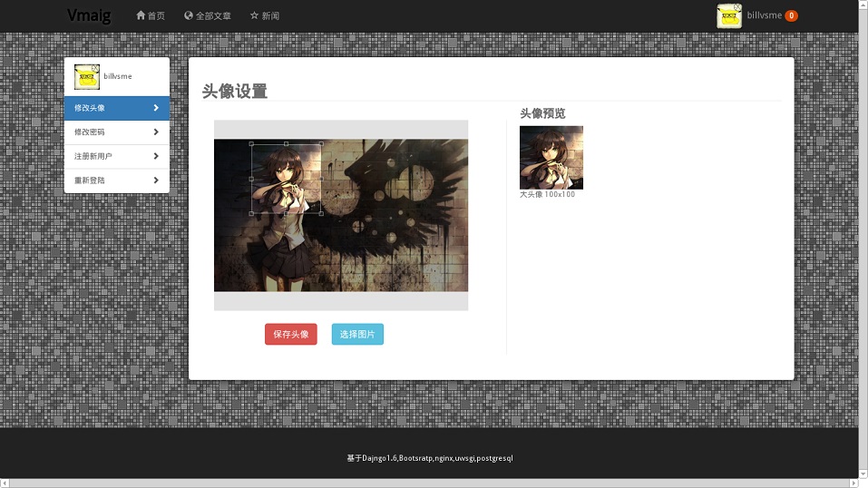The width and height of the screenshot is (868, 488).
Task: Click the user avatar in top navbar
Action: click(729, 15)
